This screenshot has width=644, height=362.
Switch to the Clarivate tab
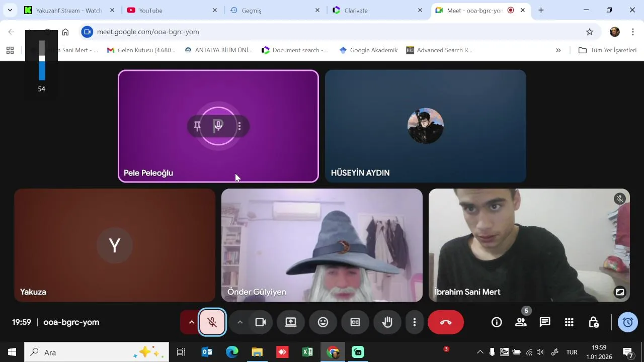click(x=377, y=10)
